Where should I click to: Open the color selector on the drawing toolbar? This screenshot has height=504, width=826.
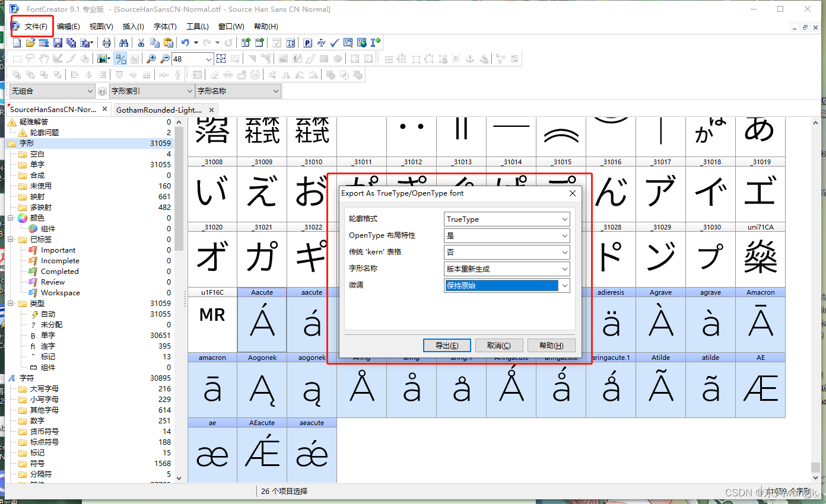pyautogui.click(x=103, y=59)
